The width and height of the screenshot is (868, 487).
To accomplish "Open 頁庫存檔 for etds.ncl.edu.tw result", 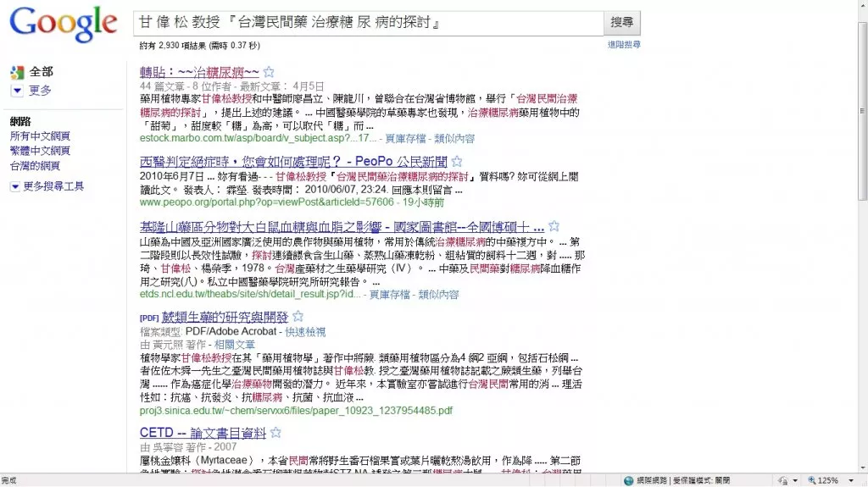I will point(390,295).
